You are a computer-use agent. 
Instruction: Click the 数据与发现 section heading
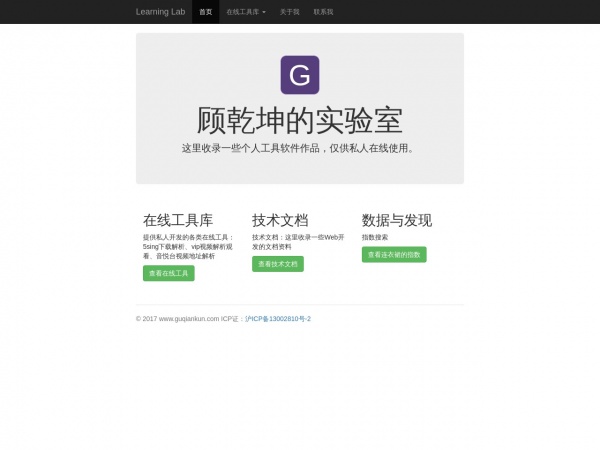[397, 220]
